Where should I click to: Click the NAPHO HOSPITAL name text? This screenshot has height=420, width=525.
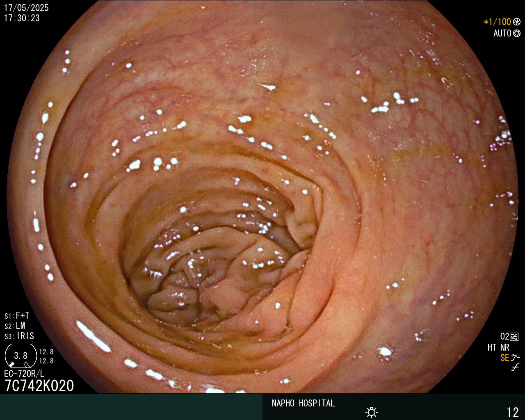303,403
